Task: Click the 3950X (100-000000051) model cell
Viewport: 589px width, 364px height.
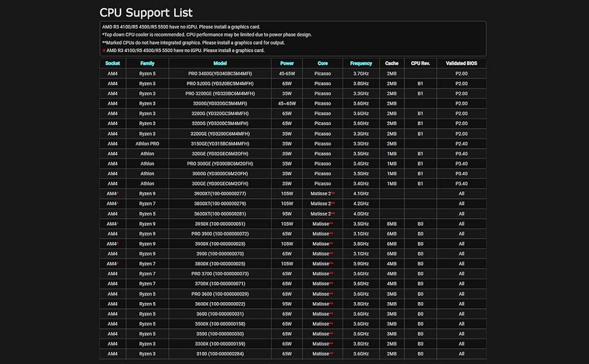Action: point(220,224)
